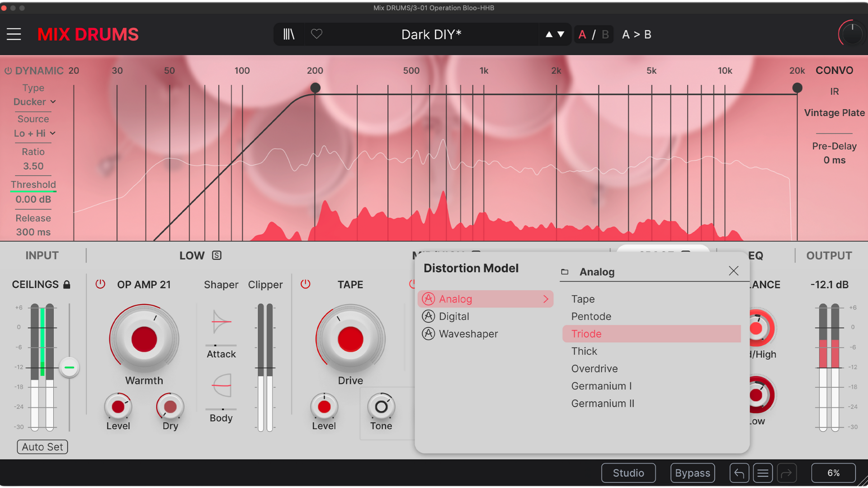Undo the last change

coord(739,473)
